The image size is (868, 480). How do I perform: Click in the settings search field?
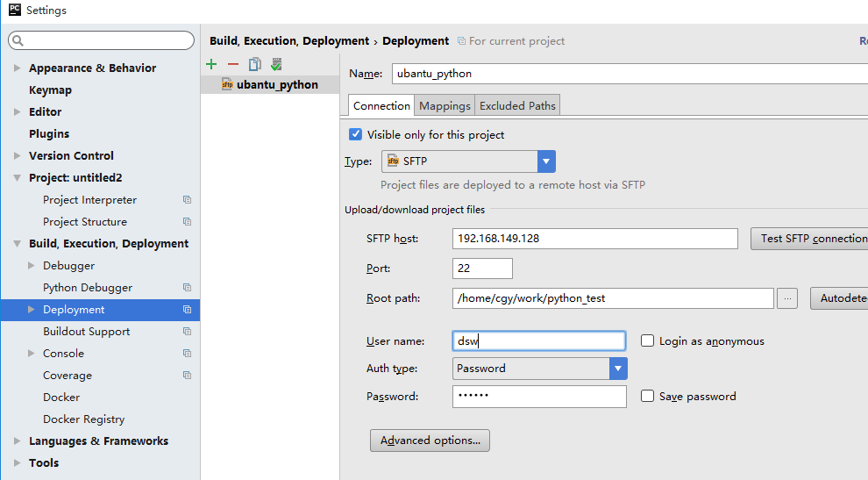(x=102, y=40)
